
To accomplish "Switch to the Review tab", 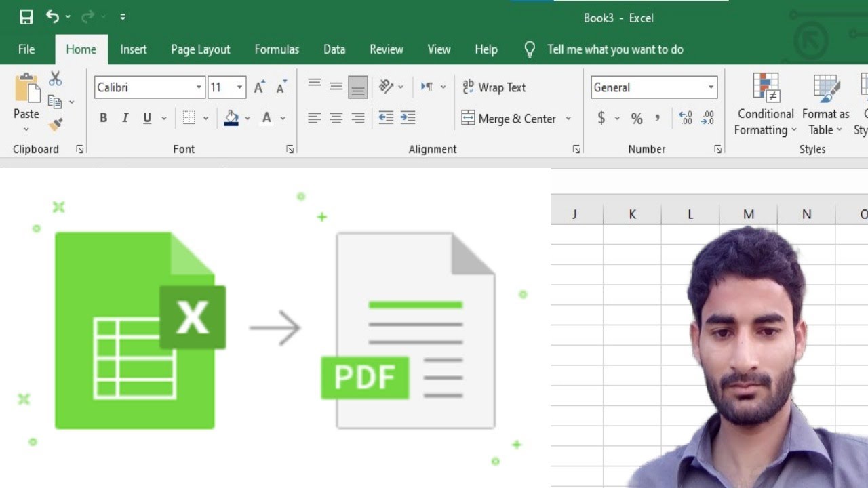I will tap(387, 49).
